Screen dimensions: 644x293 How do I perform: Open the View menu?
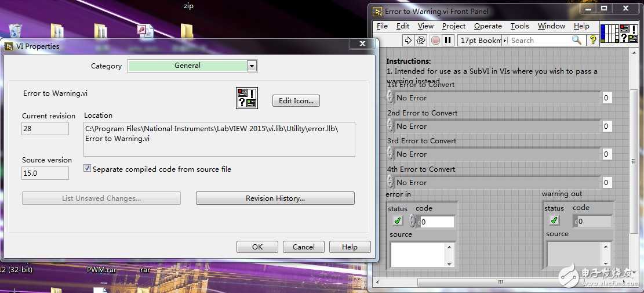pyautogui.click(x=425, y=26)
